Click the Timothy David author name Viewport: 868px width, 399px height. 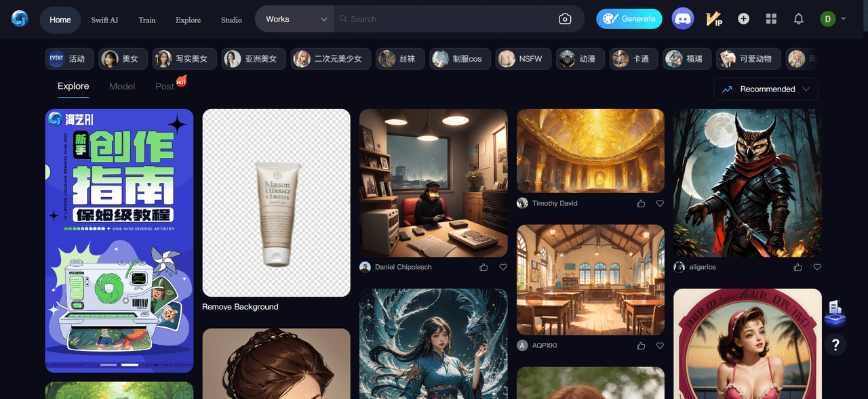pyautogui.click(x=555, y=203)
